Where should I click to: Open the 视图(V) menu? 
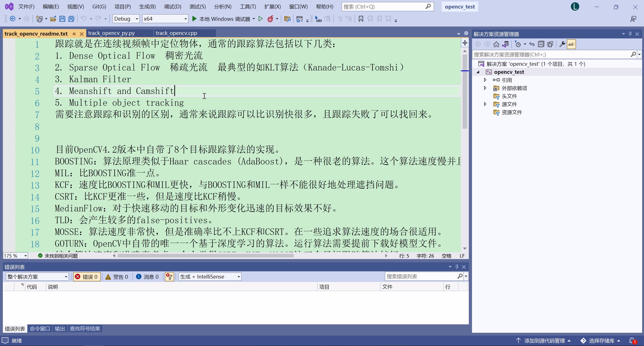point(75,7)
